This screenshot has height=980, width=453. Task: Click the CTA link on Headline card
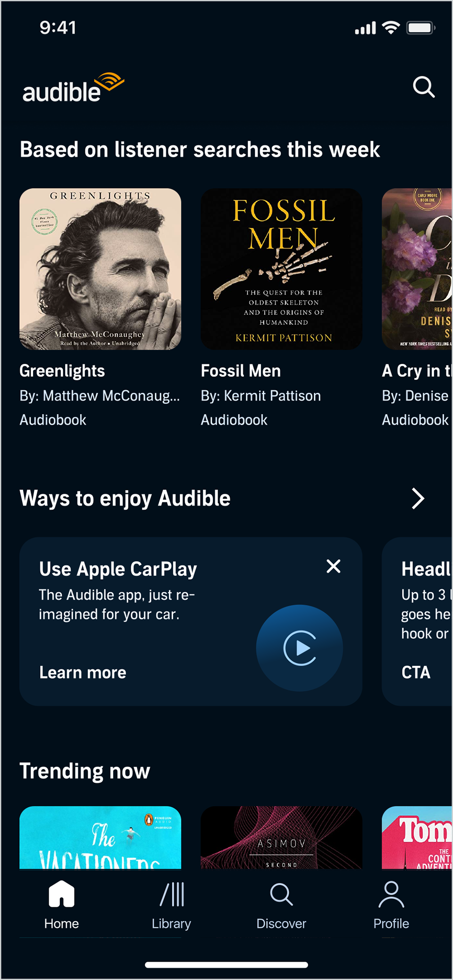tap(416, 673)
